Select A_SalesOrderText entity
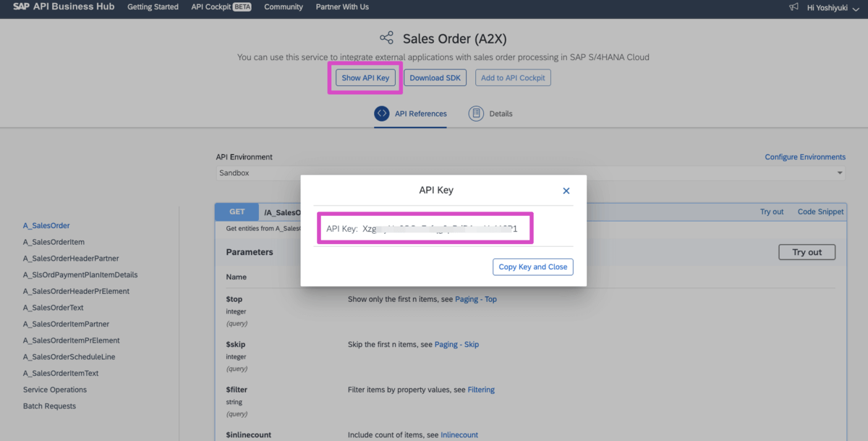 point(54,308)
